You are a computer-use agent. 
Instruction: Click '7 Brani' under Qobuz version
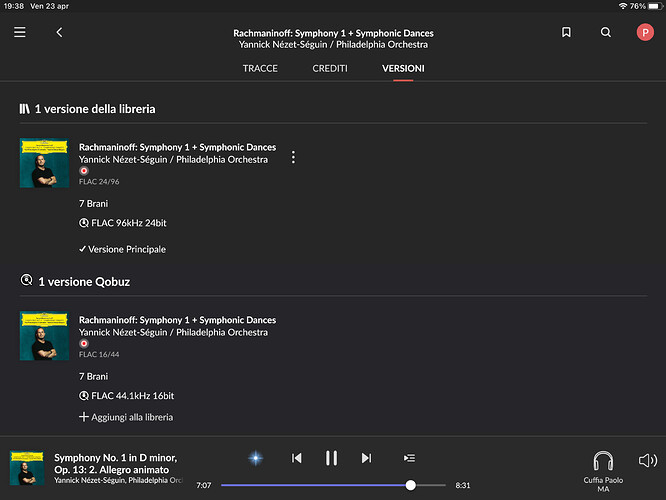93,377
